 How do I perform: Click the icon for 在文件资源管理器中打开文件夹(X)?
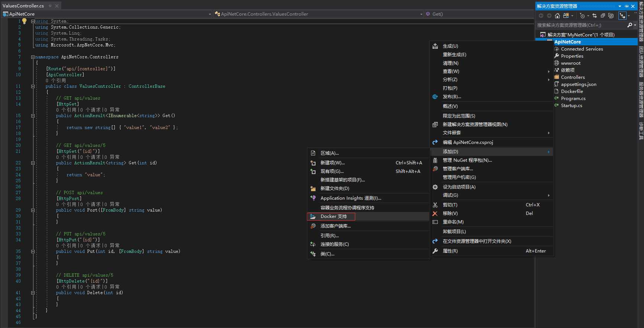point(435,241)
